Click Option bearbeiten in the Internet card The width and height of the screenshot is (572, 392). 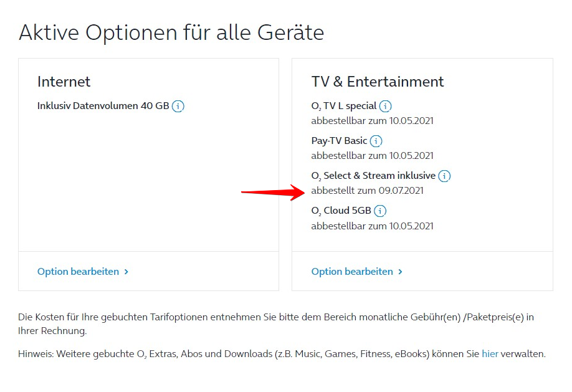point(78,272)
